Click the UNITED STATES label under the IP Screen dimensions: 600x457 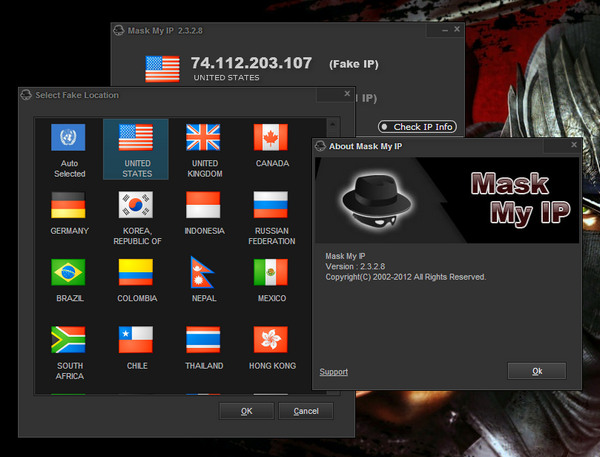[227, 78]
